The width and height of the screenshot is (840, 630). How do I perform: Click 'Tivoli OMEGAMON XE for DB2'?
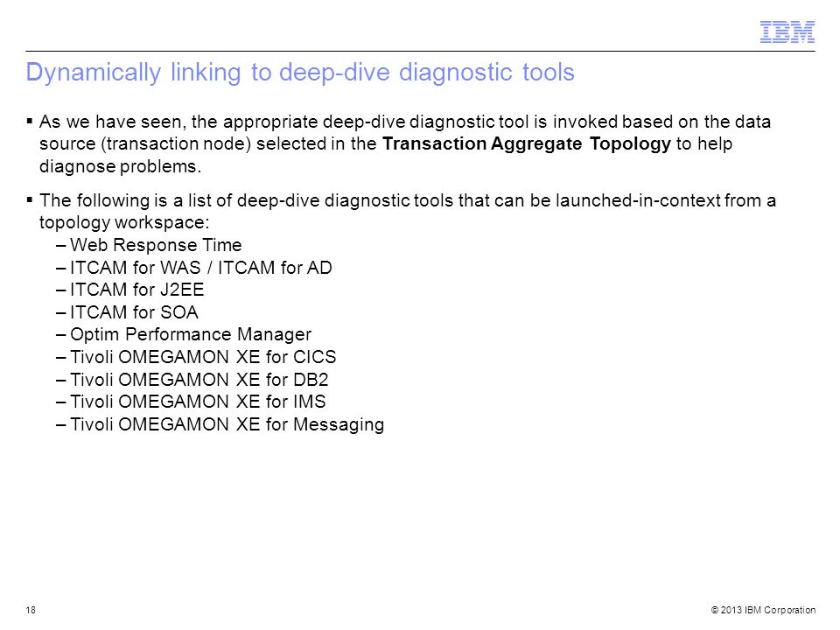pyautogui.click(x=199, y=379)
